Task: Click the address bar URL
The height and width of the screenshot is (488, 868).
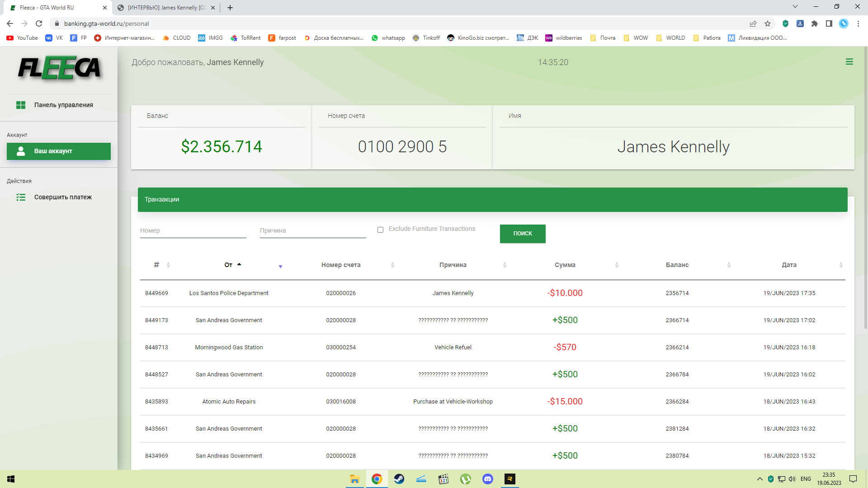Action: [107, 23]
